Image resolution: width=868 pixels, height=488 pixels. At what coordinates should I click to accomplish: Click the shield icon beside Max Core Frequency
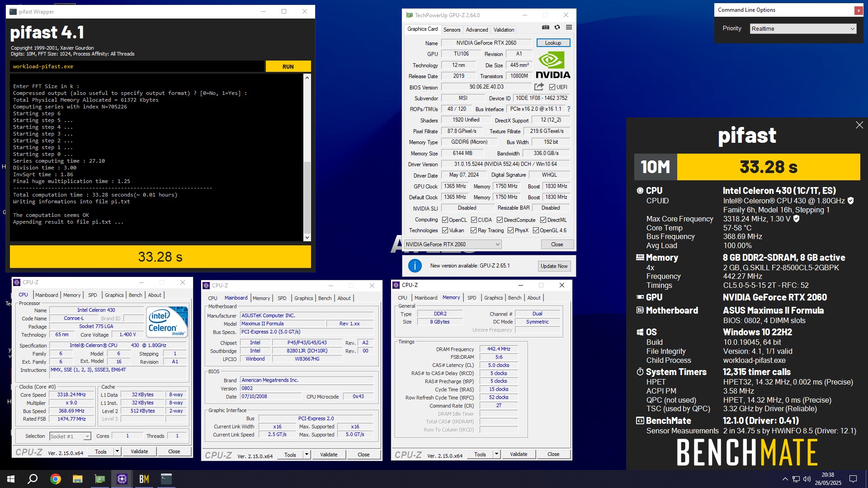click(797, 219)
